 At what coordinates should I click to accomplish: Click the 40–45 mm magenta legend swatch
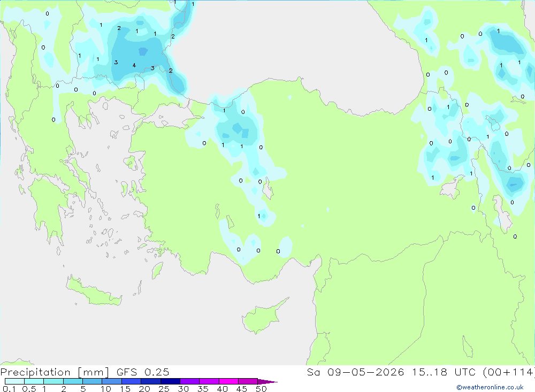228,381
